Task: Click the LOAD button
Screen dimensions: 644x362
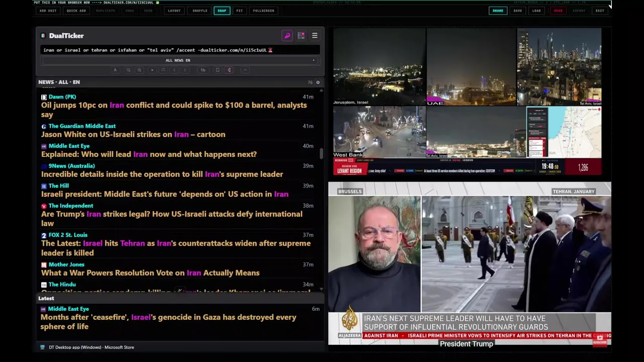Action: coord(537,11)
